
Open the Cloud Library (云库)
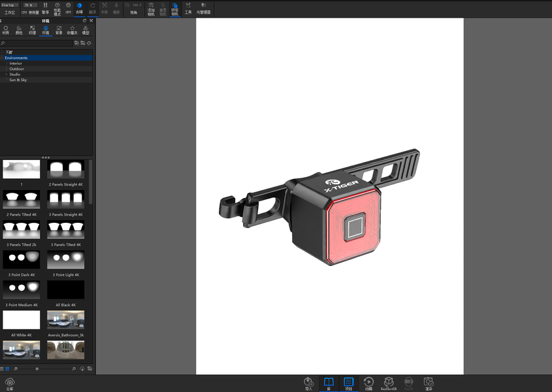click(x=10, y=384)
